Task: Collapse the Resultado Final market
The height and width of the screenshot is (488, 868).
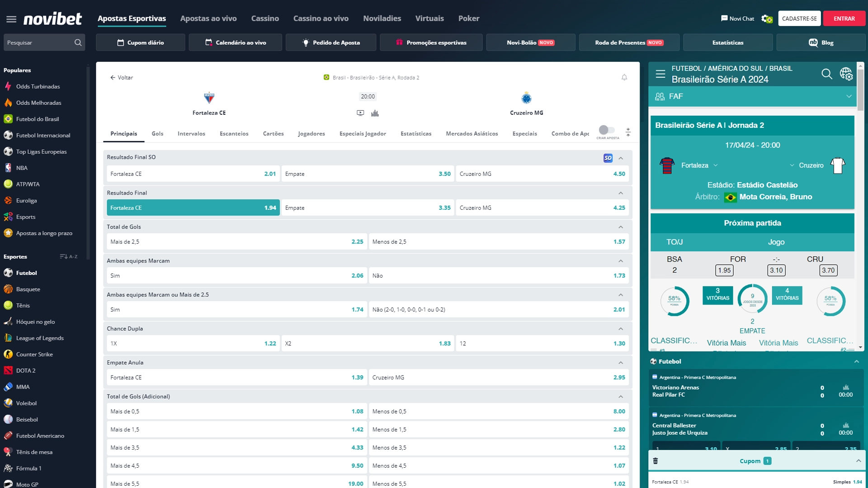Action: pyautogui.click(x=621, y=193)
